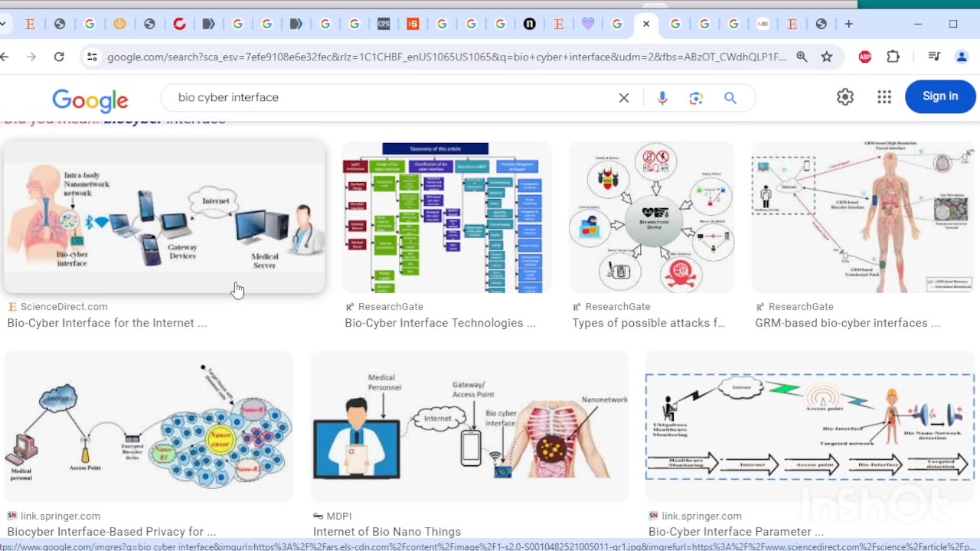Click the address bar URL

coord(446,57)
